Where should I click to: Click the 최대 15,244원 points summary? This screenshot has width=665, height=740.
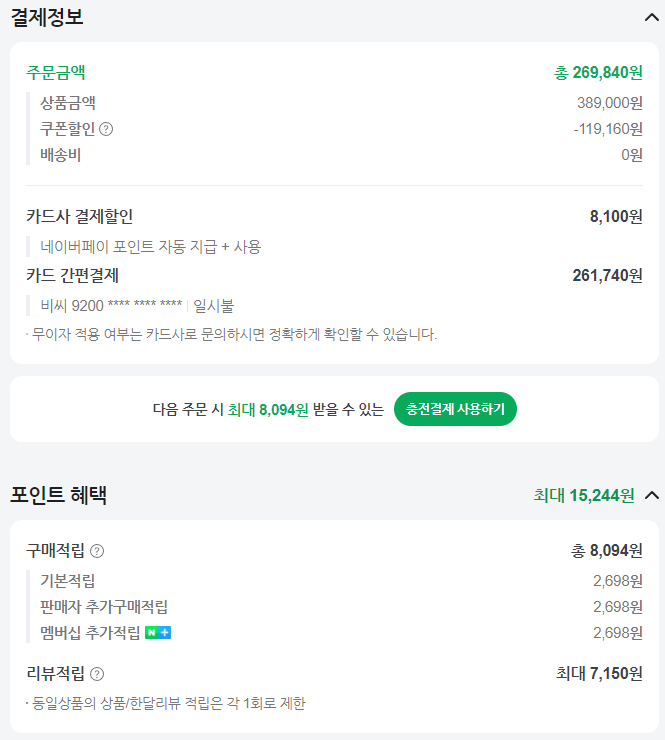tap(584, 495)
